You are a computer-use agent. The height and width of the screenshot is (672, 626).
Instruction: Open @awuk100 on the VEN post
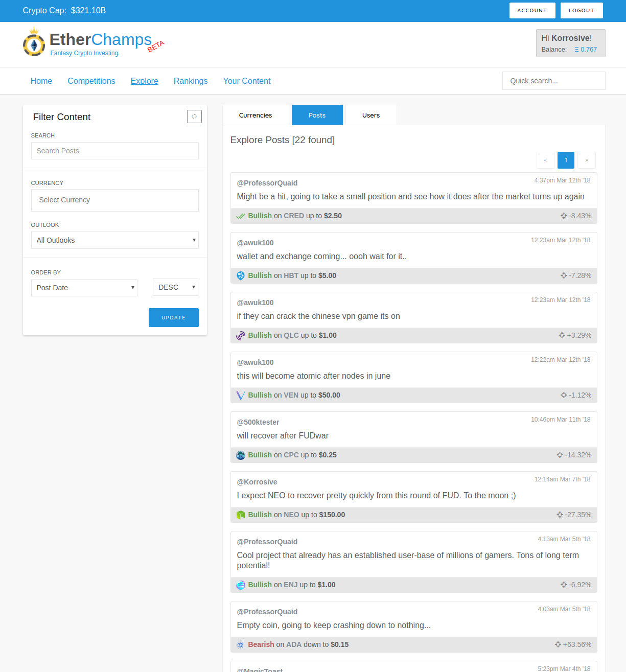tap(256, 362)
